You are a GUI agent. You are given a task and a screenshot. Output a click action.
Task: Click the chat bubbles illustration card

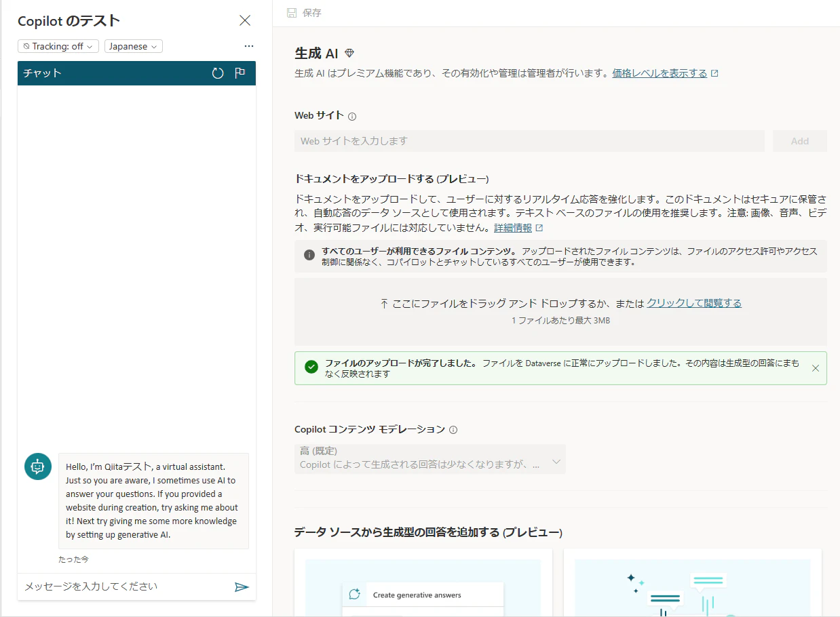(x=693, y=583)
